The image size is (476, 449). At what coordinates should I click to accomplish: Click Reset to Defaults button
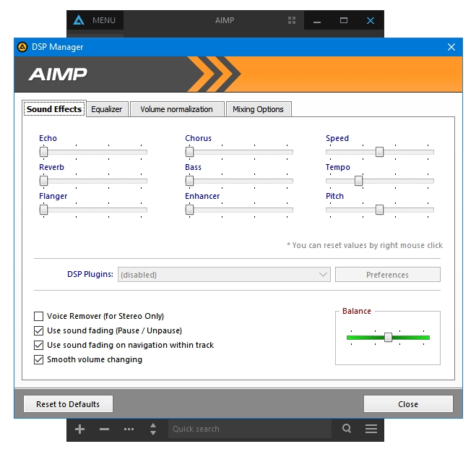click(68, 404)
